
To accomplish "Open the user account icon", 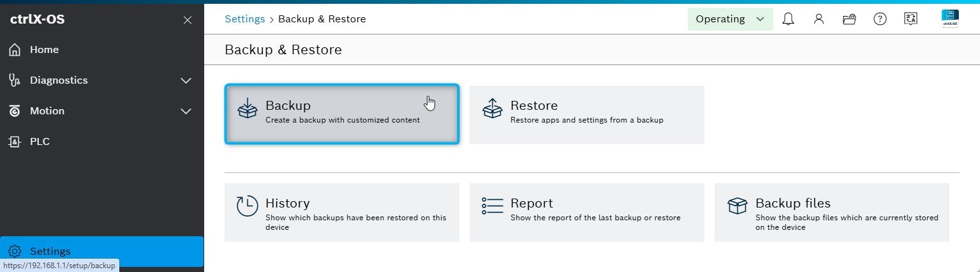I will (819, 19).
